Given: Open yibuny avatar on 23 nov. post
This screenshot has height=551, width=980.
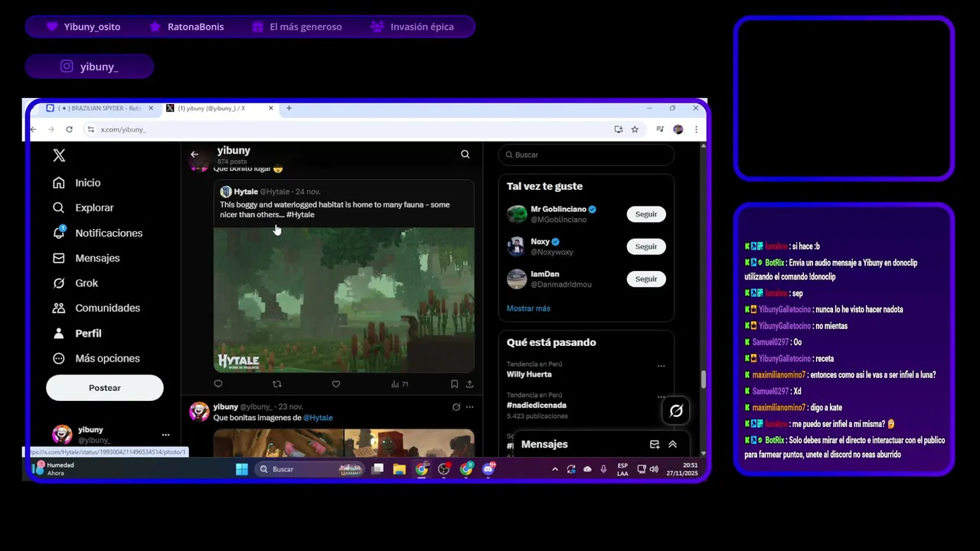Looking at the screenshot, I should click(199, 412).
